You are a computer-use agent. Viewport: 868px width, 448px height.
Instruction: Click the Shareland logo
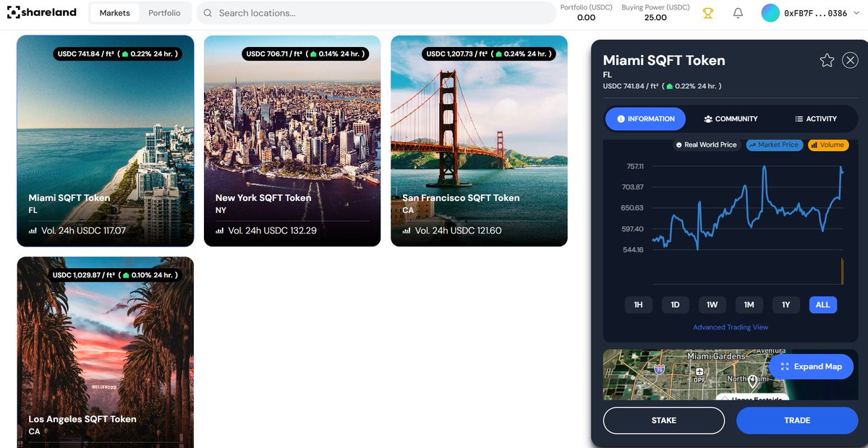(42, 13)
